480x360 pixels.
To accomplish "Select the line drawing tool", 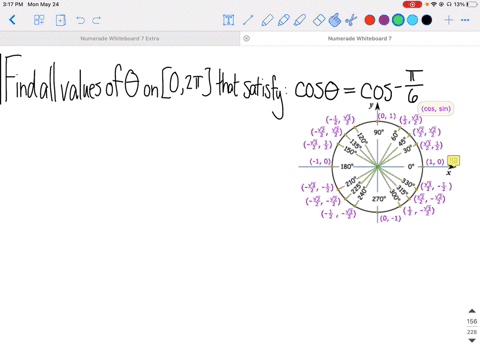I will point(248,20).
